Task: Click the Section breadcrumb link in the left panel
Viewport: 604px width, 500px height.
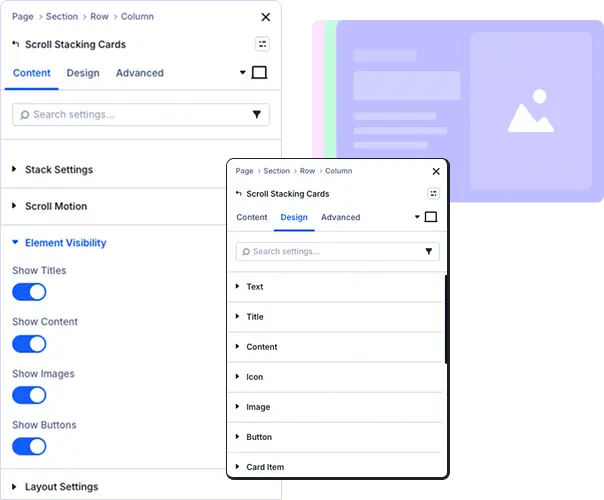Action: 62,17
